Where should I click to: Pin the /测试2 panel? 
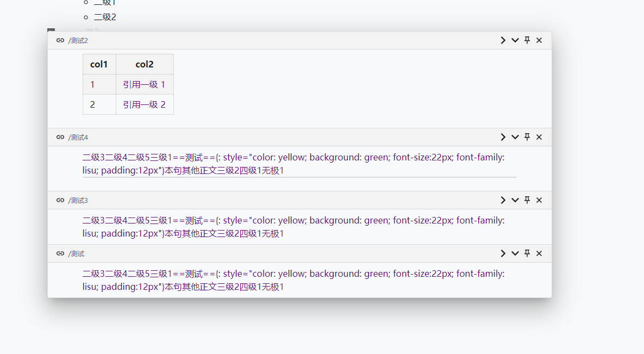(x=527, y=40)
